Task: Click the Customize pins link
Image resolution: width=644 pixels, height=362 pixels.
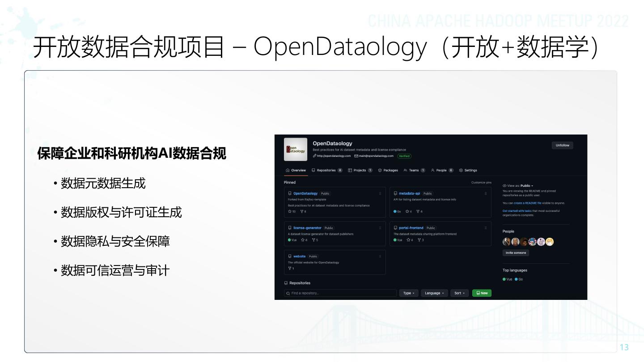Action: pyautogui.click(x=481, y=182)
